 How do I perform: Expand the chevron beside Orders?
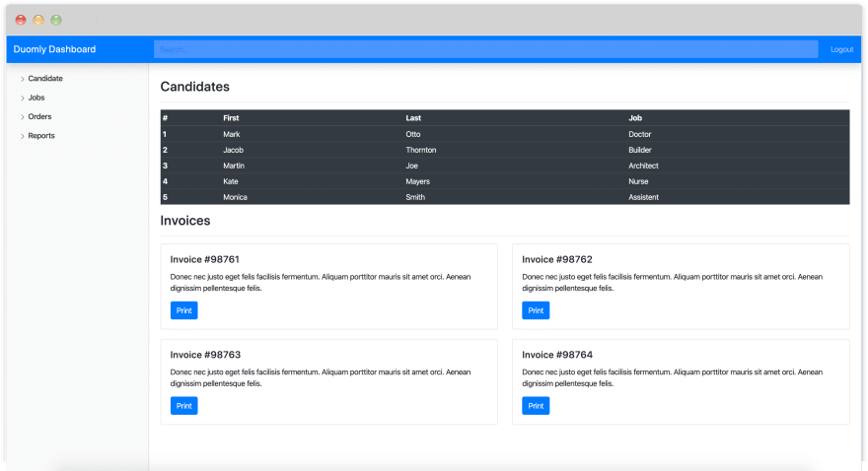coord(23,117)
